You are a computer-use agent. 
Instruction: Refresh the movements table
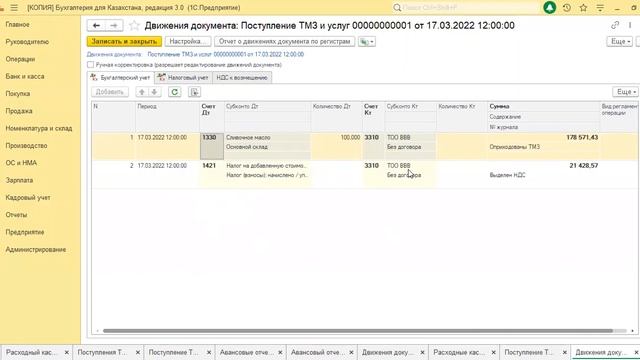point(175,92)
